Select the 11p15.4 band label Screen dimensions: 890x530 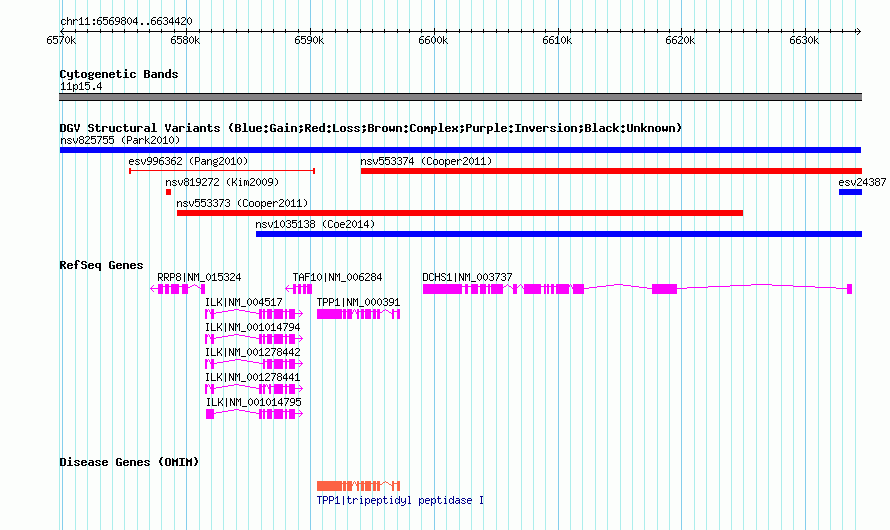(x=81, y=86)
